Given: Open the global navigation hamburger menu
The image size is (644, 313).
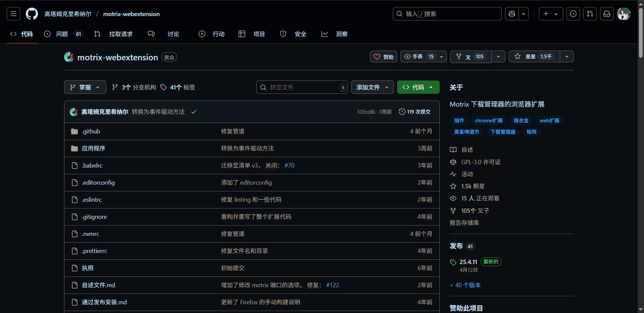Looking at the screenshot, I should [x=13, y=14].
